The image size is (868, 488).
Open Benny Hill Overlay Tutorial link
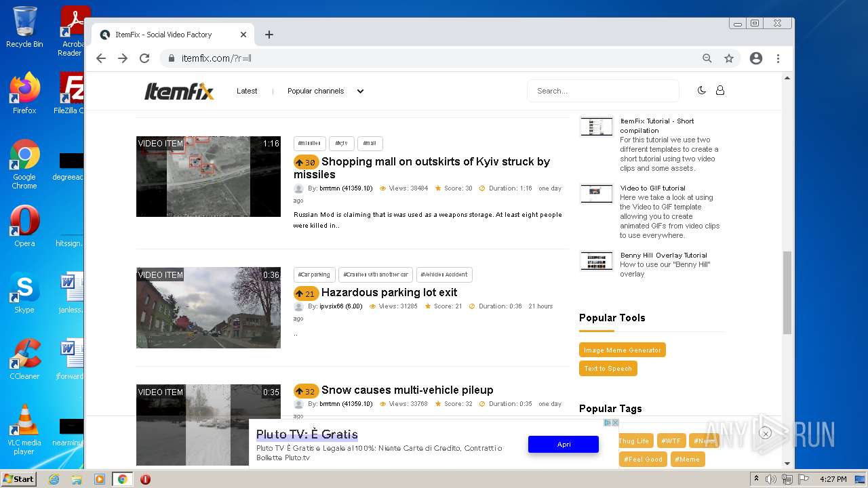(x=663, y=256)
